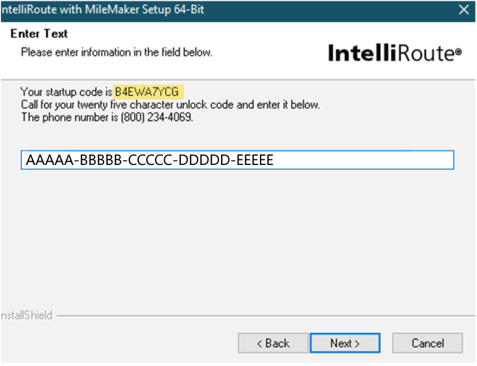Image resolution: width=477 pixels, height=366 pixels.
Task: Click the 'Please enter information' instruction text
Action: tap(117, 52)
